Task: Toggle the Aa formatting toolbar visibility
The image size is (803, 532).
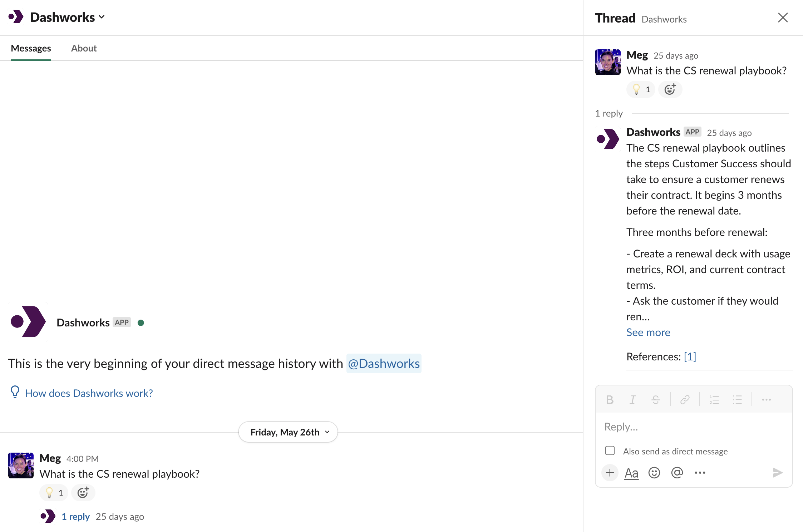Action: 631,473
